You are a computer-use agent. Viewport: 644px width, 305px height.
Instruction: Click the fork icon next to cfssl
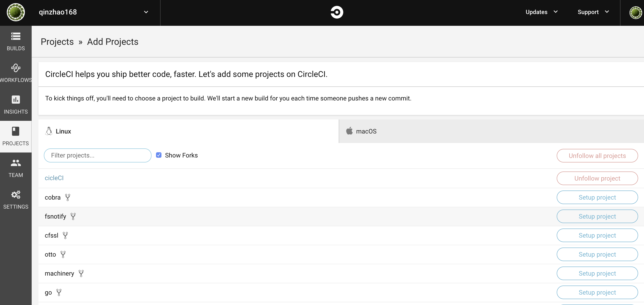point(65,236)
